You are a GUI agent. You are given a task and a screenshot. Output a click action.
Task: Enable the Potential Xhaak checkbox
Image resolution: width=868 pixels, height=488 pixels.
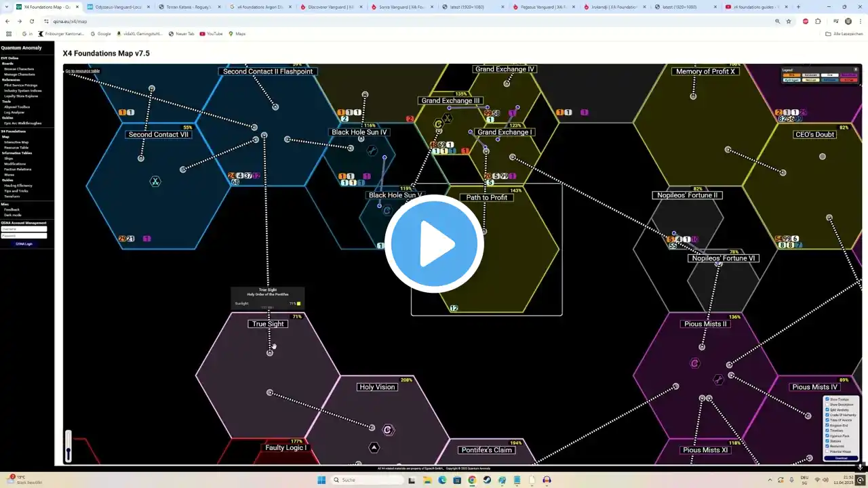click(x=827, y=451)
